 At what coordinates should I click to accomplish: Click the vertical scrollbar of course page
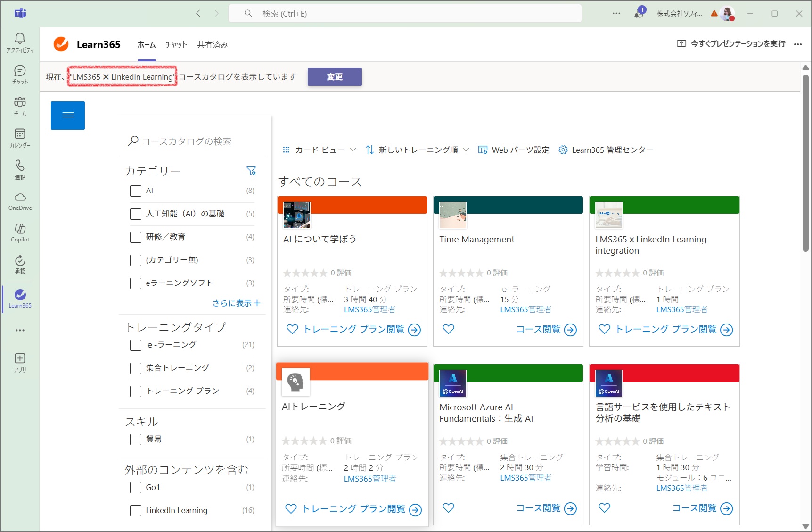tap(805, 163)
